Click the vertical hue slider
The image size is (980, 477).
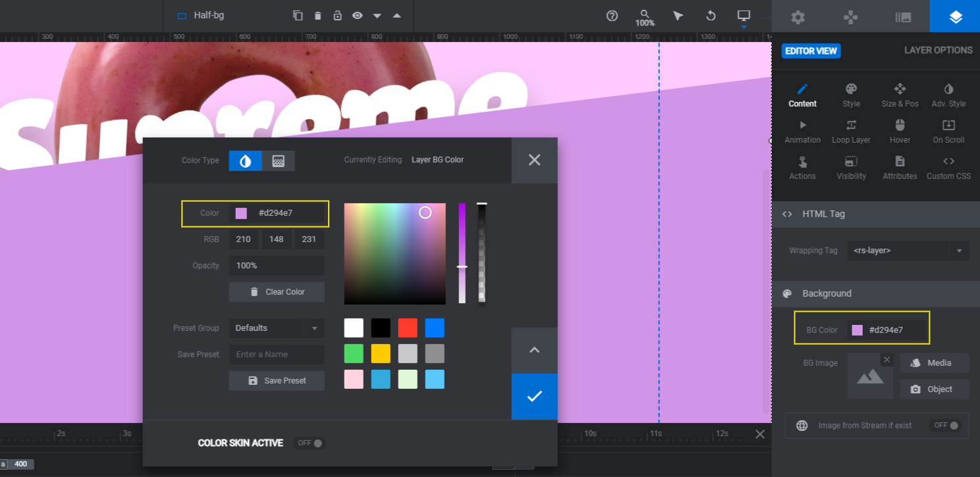click(x=462, y=254)
